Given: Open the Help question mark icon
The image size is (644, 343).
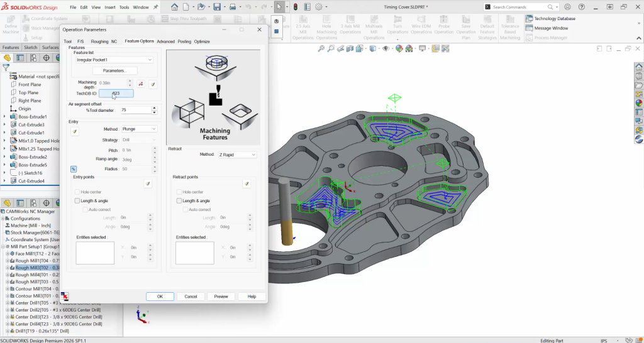Looking at the screenshot, I should click(x=582, y=7).
